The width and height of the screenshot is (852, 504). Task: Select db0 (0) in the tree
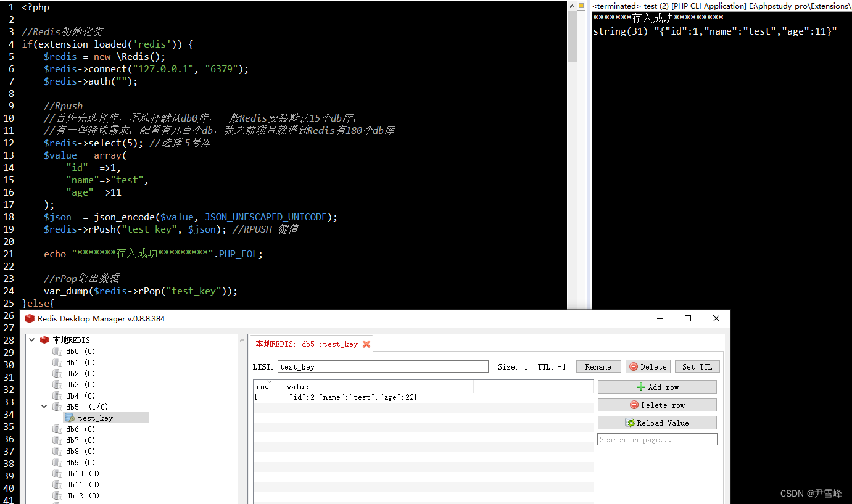tap(80, 352)
